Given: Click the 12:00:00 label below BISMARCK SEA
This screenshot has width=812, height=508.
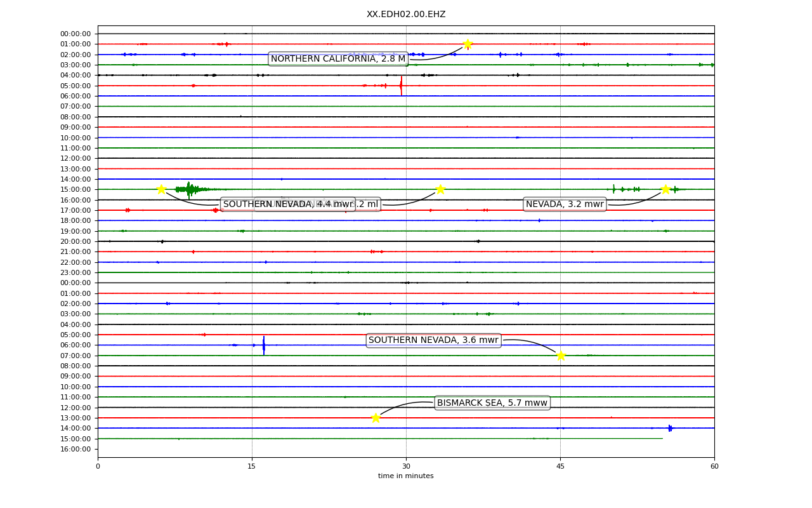Looking at the screenshot, I should point(75,408).
